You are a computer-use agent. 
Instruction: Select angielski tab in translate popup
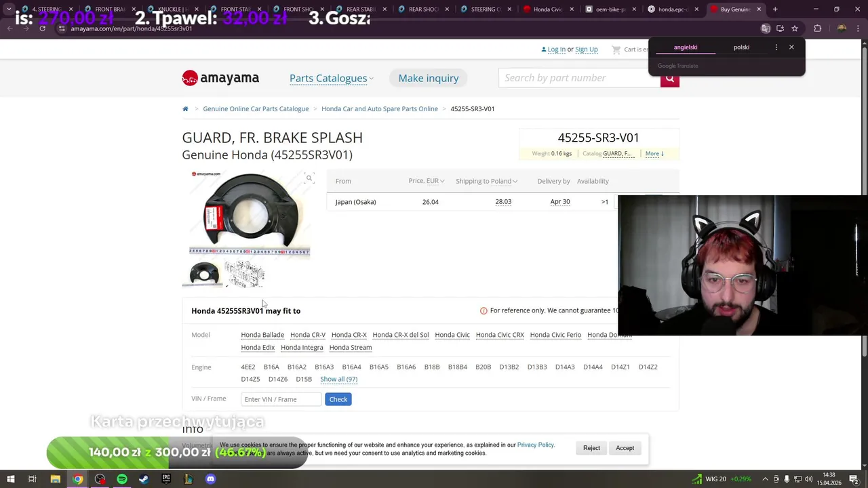(x=686, y=47)
